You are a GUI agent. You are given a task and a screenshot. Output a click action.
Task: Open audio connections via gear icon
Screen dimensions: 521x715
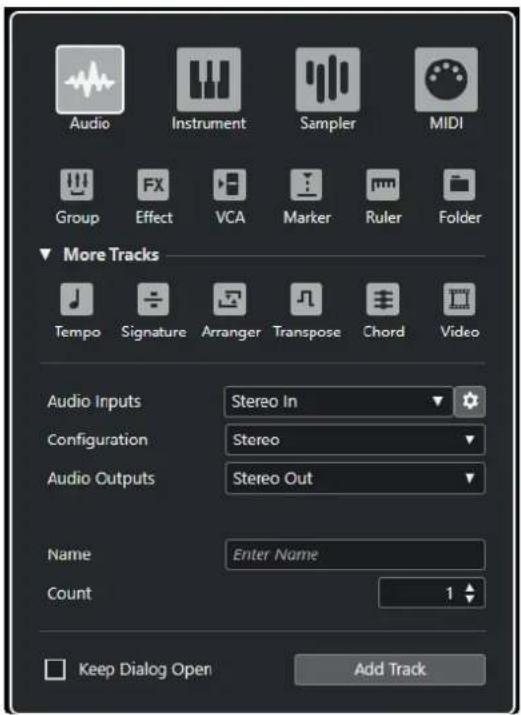tap(470, 401)
